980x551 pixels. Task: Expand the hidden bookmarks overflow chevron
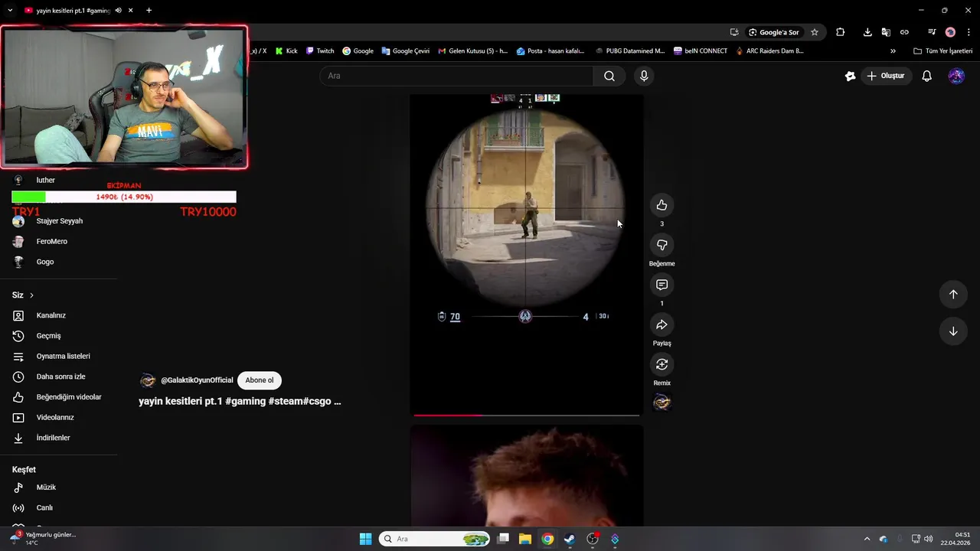click(893, 51)
